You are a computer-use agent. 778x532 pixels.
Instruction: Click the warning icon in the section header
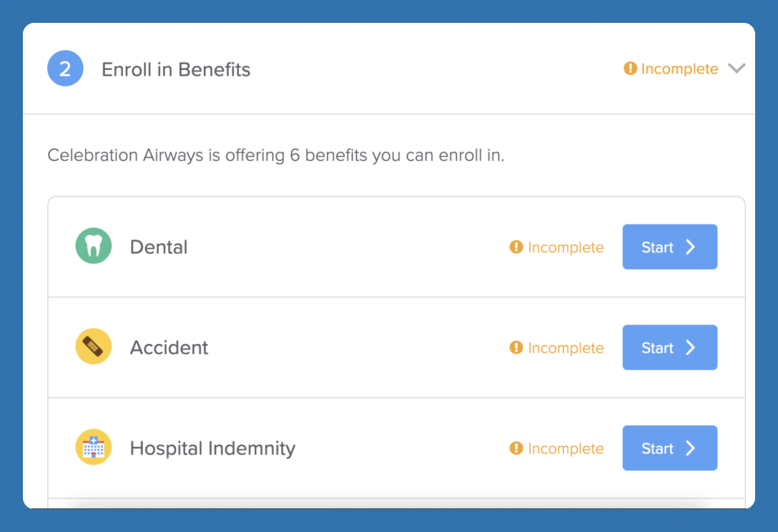630,69
